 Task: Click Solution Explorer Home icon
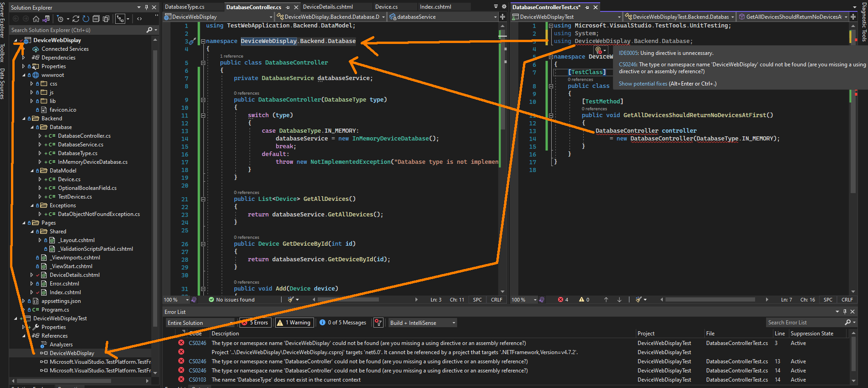pyautogui.click(x=36, y=19)
